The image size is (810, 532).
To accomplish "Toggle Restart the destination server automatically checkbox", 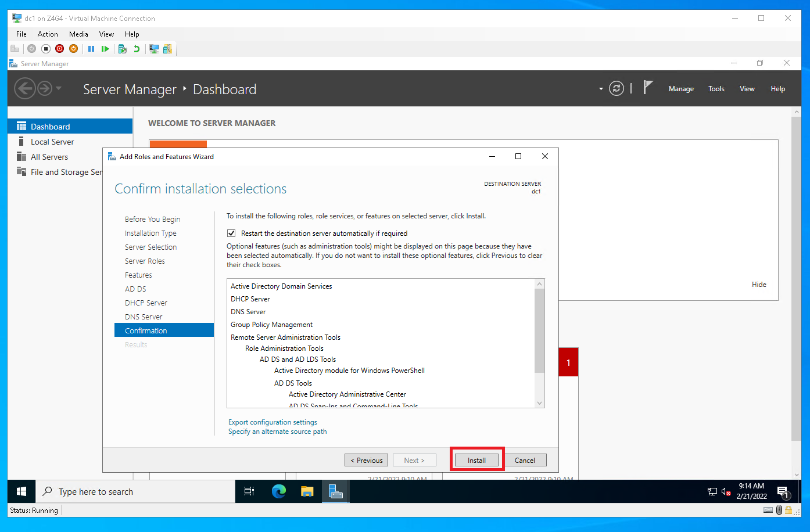I will [x=231, y=233].
